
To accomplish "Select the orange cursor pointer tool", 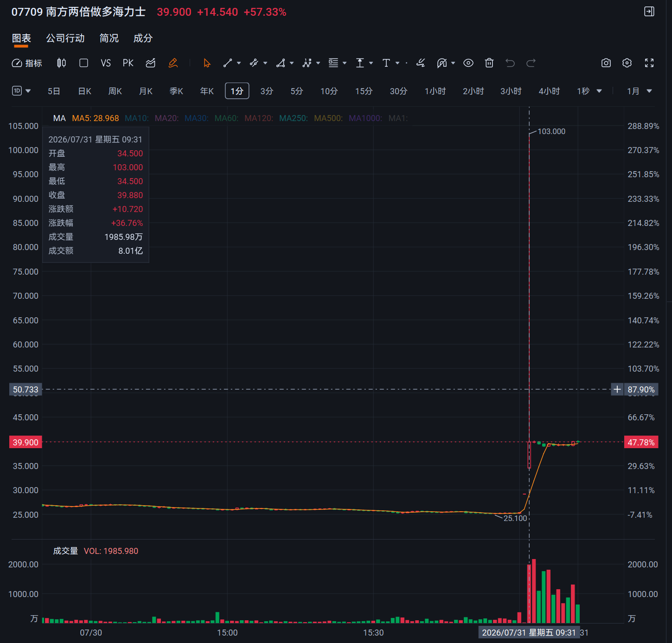I will 207,63.
